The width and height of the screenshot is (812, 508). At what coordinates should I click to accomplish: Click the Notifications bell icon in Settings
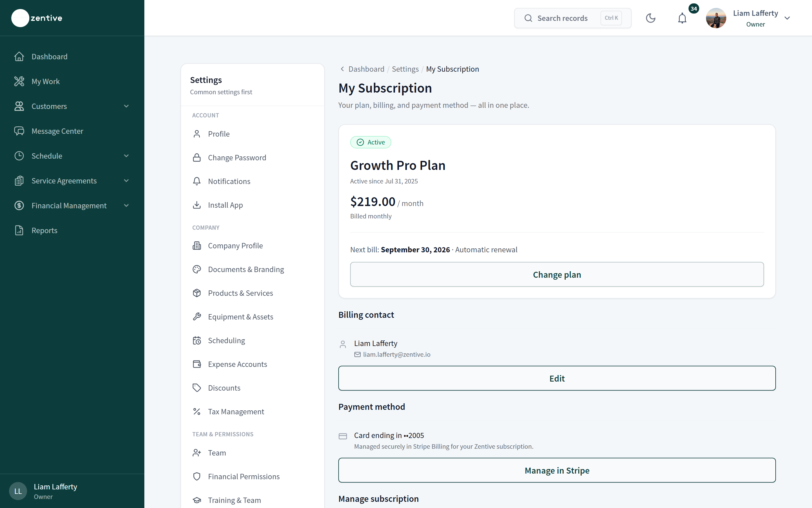coord(197,181)
